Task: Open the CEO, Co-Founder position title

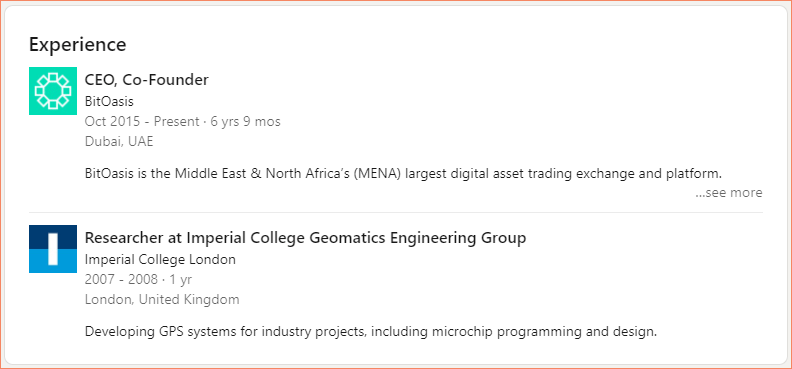Action: coord(146,80)
